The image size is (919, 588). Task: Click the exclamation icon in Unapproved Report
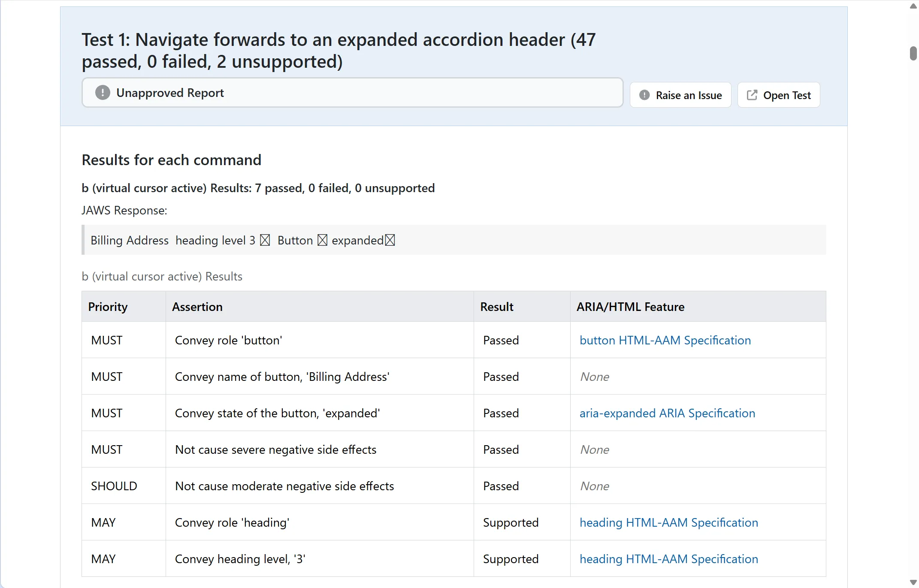click(x=103, y=92)
